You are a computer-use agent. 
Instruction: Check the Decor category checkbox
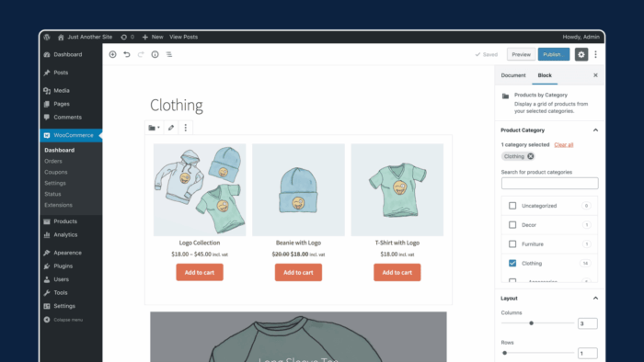click(512, 225)
